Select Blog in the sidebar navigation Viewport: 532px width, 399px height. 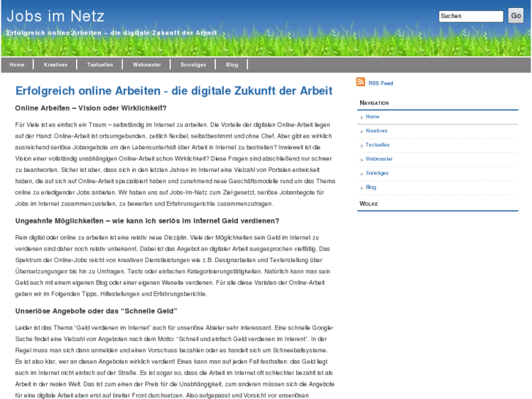[x=371, y=187]
